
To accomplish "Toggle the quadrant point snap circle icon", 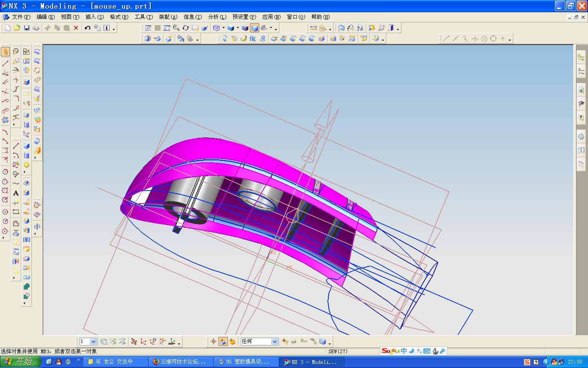I will point(493,38).
